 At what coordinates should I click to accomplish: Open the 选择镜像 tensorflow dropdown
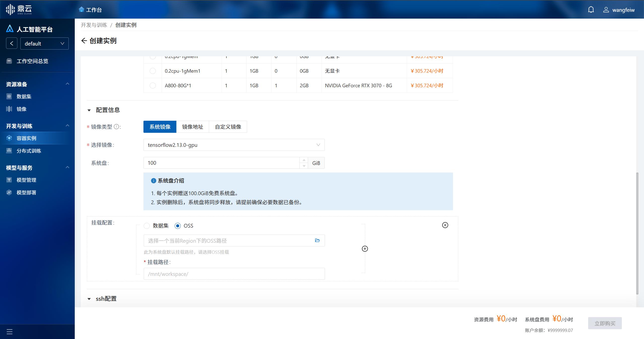234,145
